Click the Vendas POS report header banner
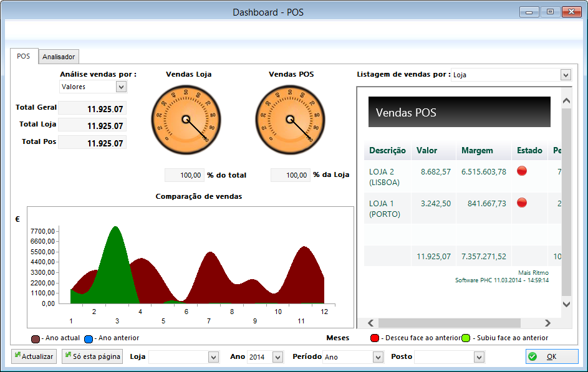Viewport: 588px width, 372px height. point(460,112)
